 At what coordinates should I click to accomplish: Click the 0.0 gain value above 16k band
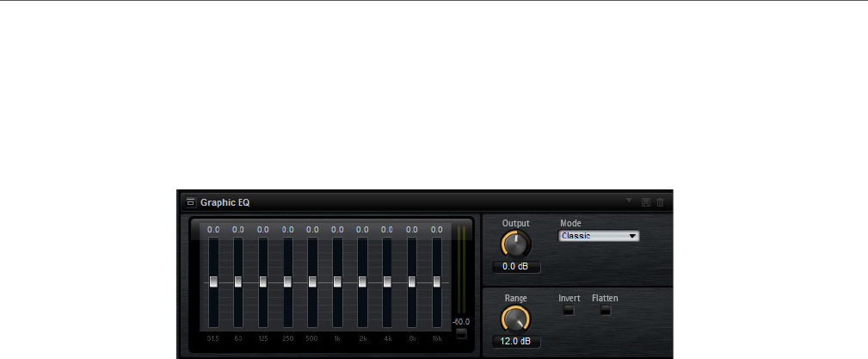point(437,229)
